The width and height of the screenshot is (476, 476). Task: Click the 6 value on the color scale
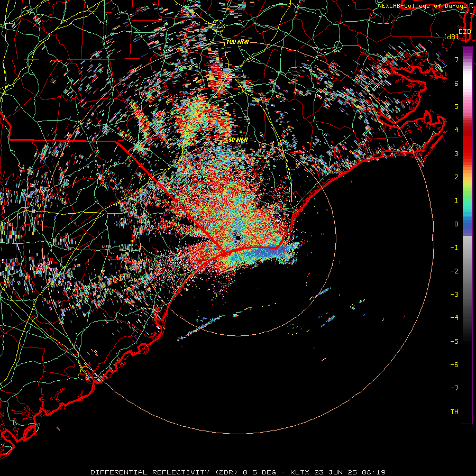[456, 83]
